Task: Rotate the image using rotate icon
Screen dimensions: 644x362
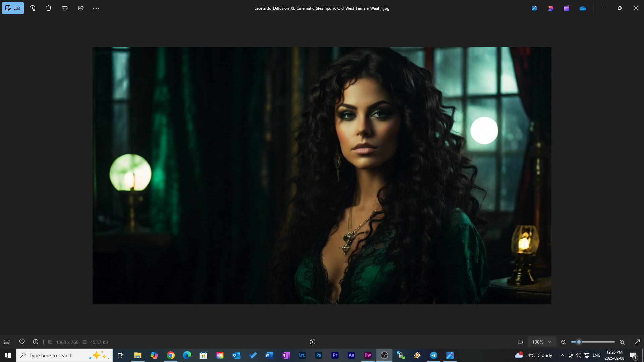Action: 33,8
